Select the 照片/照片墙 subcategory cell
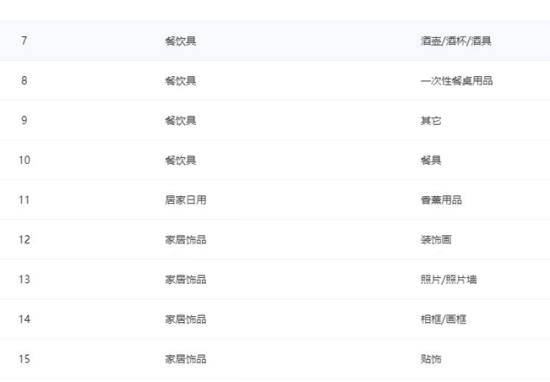This screenshot has height=382, width=550. click(x=448, y=280)
